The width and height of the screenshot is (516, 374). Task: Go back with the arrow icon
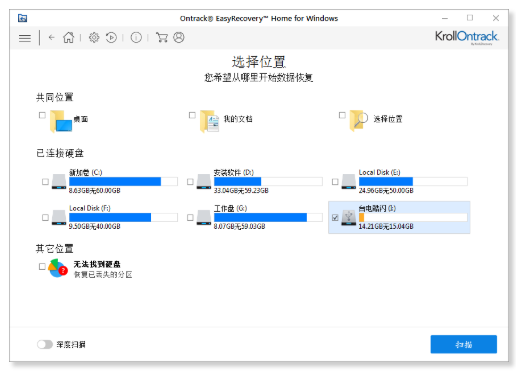click(51, 37)
